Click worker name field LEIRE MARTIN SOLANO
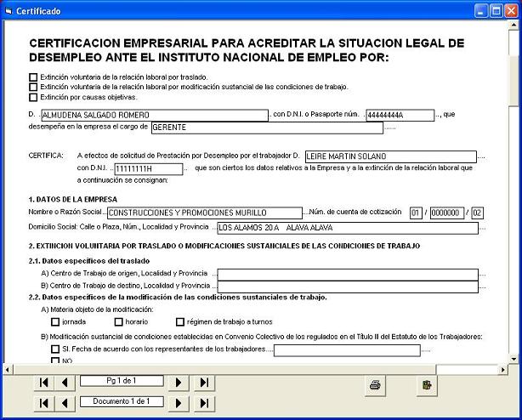This screenshot has height=420, width=522. [x=391, y=156]
